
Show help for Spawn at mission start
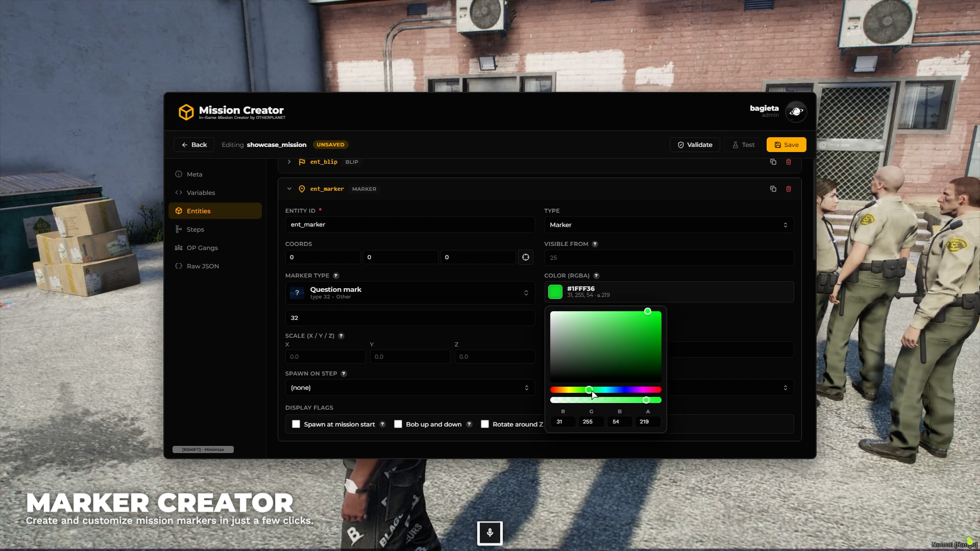tap(382, 424)
